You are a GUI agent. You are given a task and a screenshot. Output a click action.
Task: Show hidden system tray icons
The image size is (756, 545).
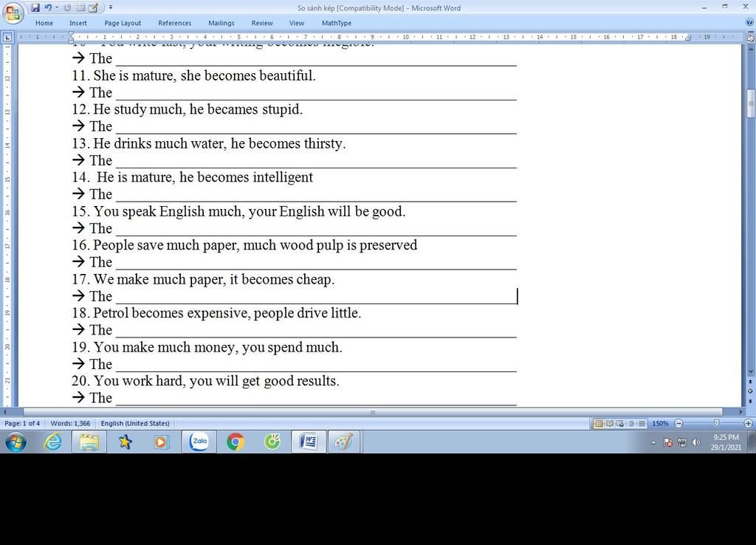[653, 442]
